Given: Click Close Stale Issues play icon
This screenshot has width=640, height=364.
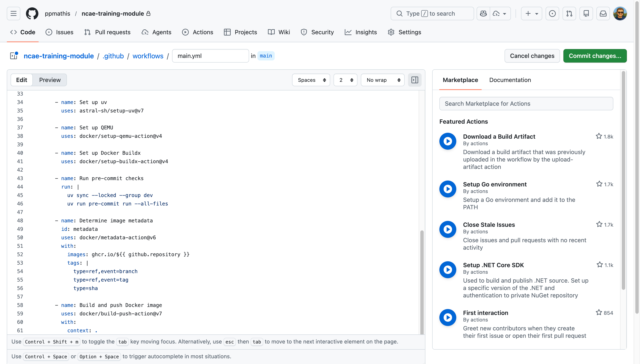Looking at the screenshot, I should point(448,229).
